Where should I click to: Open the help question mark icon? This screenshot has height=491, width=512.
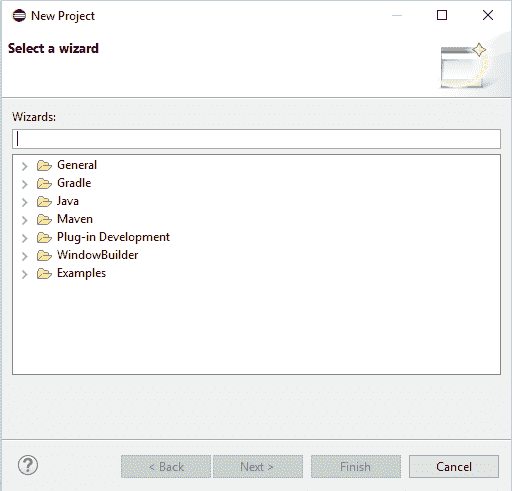(x=28, y=465)
